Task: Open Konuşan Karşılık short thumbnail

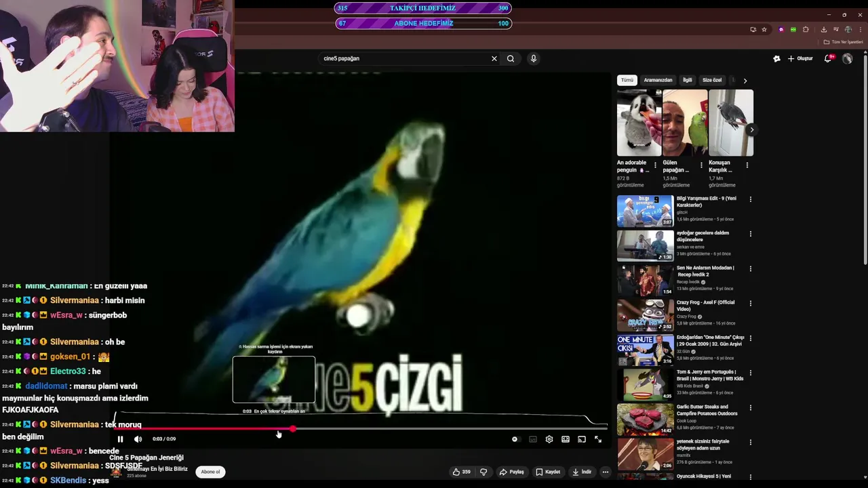Action: pyautogui.click(x=731, y=123)
